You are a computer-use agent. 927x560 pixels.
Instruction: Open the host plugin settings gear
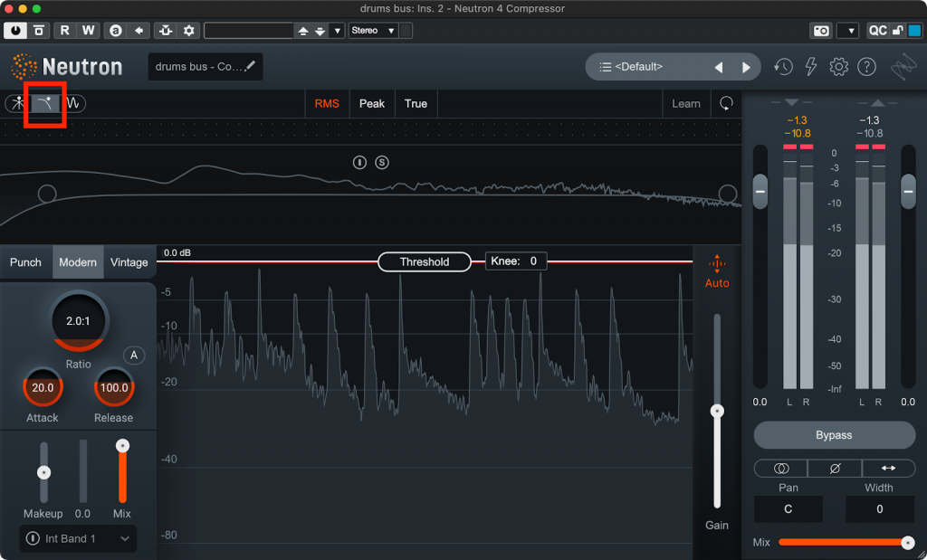[x=188, y=30]
